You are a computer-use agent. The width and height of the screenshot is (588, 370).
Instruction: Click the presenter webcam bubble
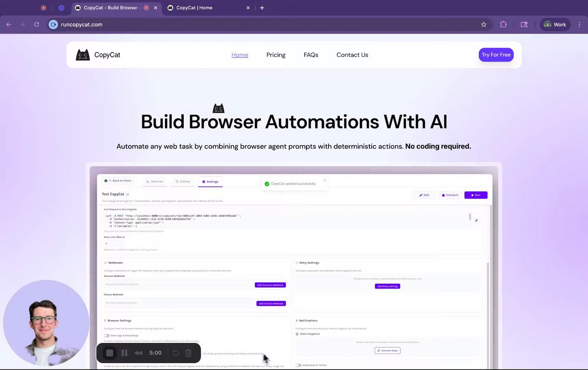point(46,323)
